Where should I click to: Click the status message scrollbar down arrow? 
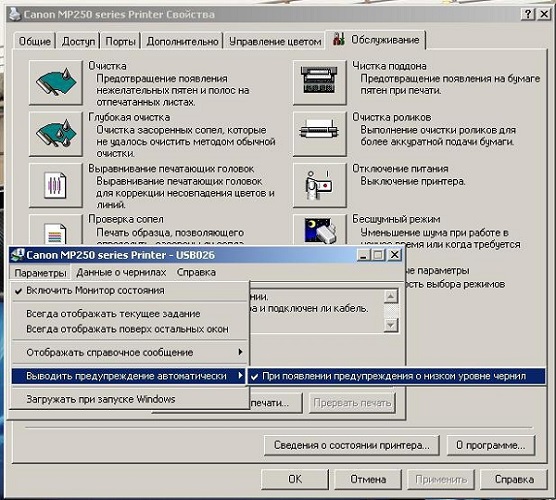coord(391,325)
